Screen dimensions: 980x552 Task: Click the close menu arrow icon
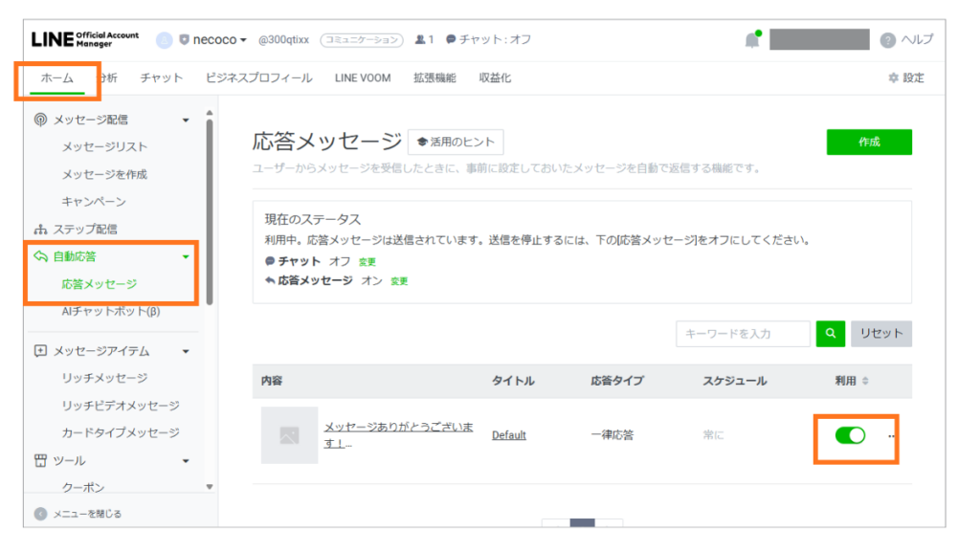40,514
